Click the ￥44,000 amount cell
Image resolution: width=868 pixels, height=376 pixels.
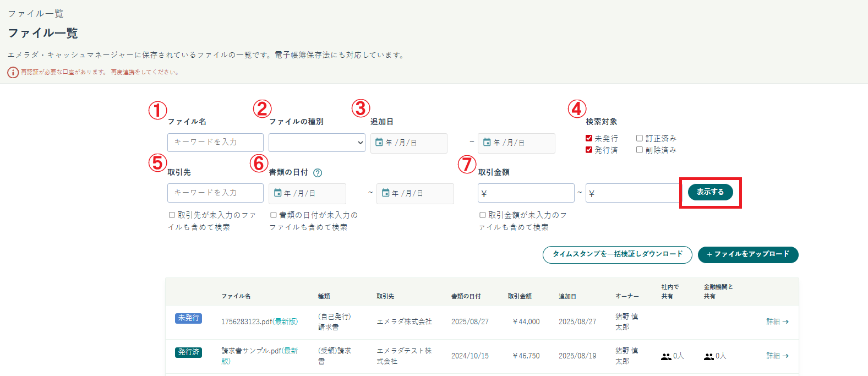[526, 321]
